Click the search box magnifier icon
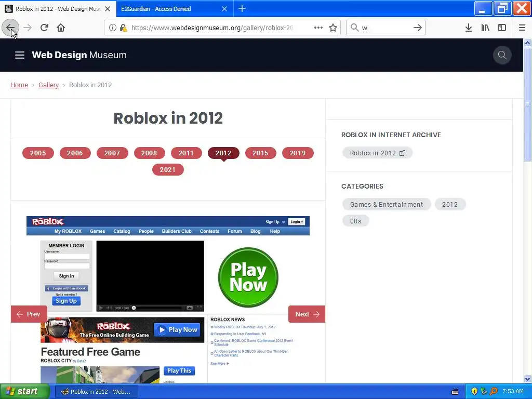This screenshot has width=532, height=399. pos(354,28)
